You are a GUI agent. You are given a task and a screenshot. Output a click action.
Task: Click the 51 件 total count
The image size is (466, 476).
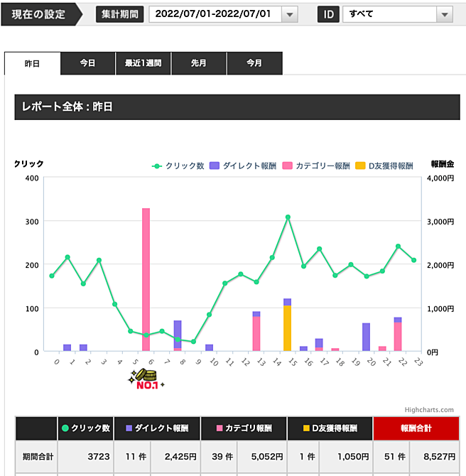click(395, 457)
